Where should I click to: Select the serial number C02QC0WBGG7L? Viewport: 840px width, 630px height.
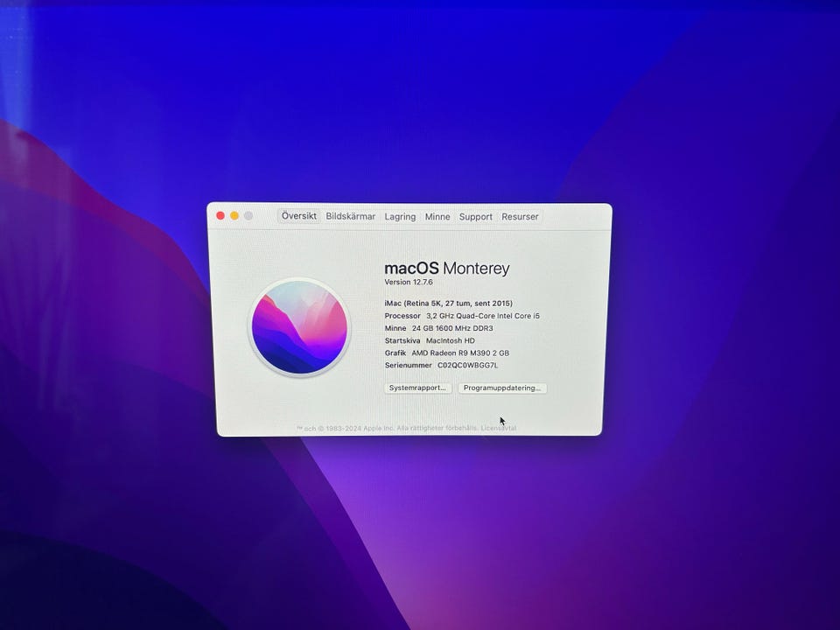point(467,366)
